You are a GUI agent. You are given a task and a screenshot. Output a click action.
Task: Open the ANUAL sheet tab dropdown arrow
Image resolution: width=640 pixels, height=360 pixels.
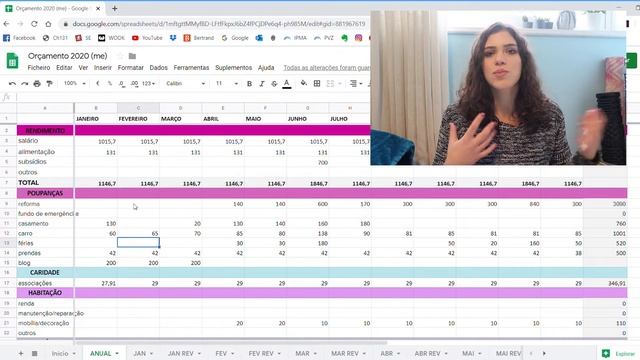117,353
